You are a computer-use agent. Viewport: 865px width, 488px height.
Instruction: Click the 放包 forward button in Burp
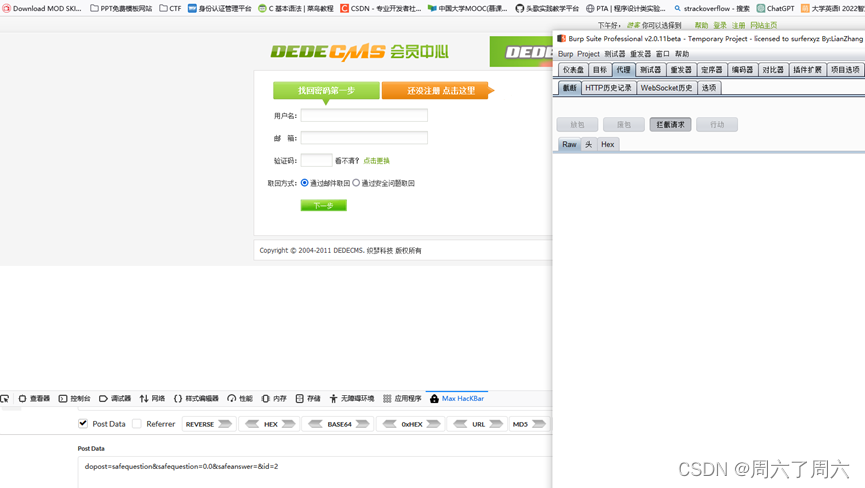(577, 125)
